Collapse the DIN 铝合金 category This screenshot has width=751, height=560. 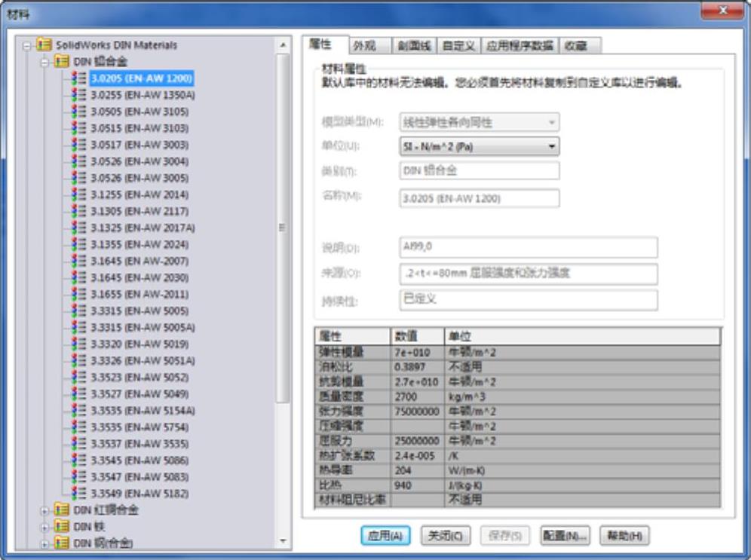45,63
